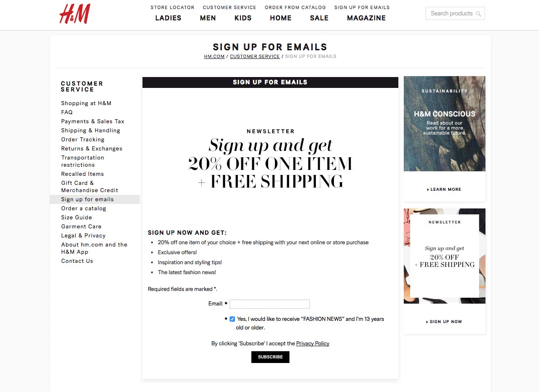The image size is (539, 392).
Task: Click the HM.COM breadcrumb link
Action: pos(214,56)
